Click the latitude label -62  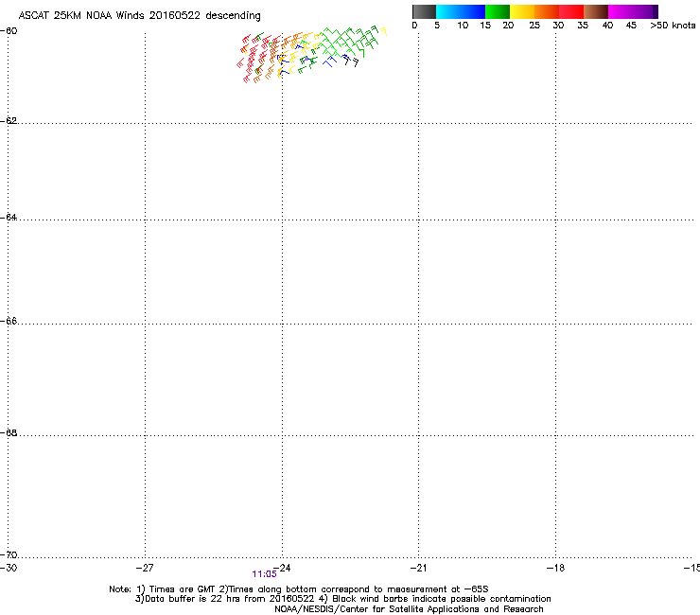coord(9,120)
